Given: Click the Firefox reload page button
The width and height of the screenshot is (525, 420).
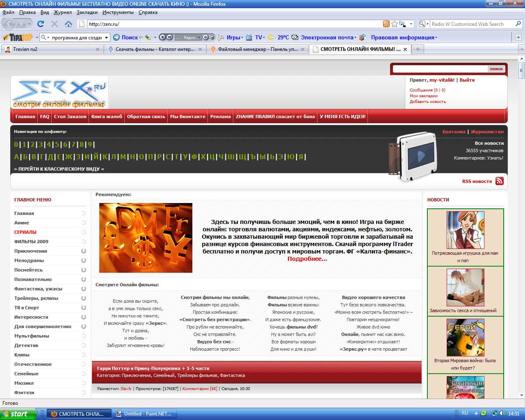Looking at the screenshot, I should 40,24.
